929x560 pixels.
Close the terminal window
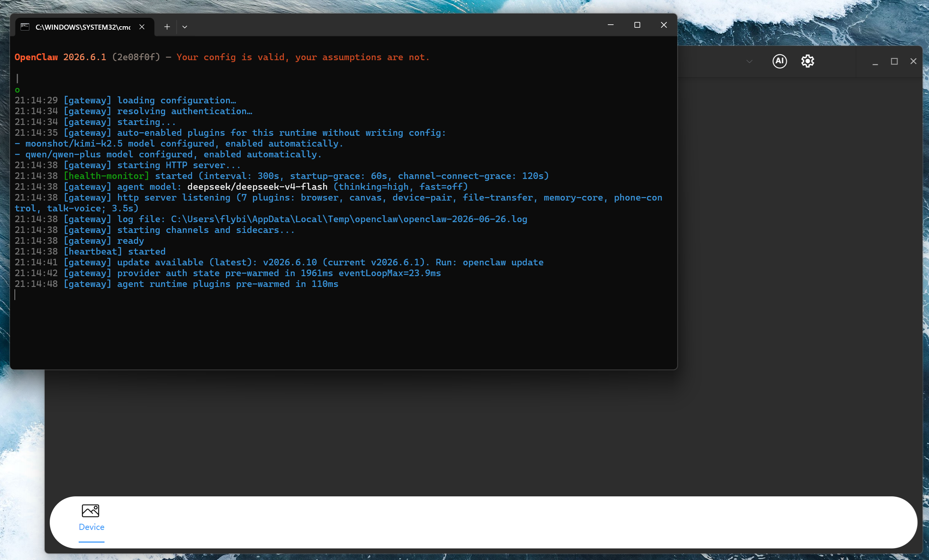pyautogui.click(x=664, y=25)
